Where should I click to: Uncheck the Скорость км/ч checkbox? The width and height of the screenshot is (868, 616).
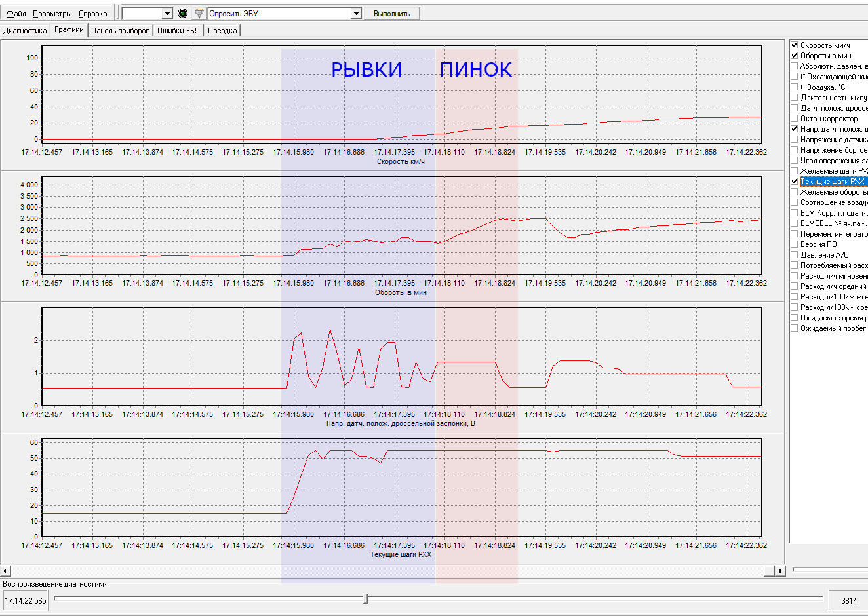point(794,45)
